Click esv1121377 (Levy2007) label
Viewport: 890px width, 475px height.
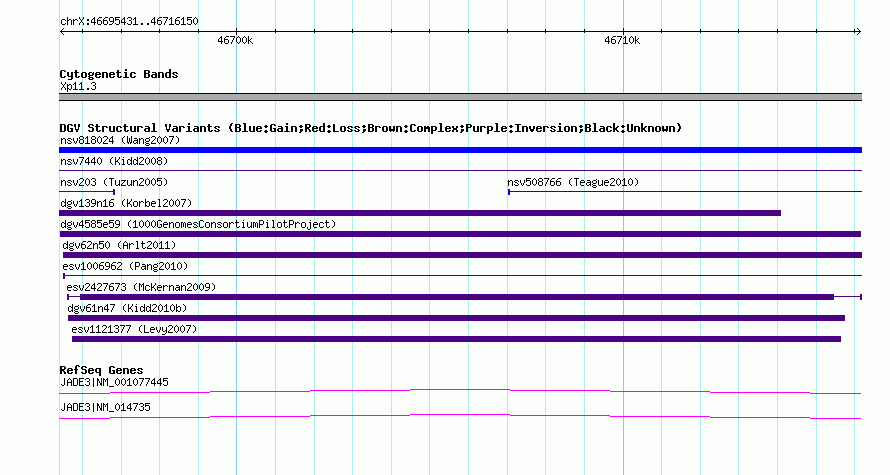pyautogui.click(x=134, y=329)
